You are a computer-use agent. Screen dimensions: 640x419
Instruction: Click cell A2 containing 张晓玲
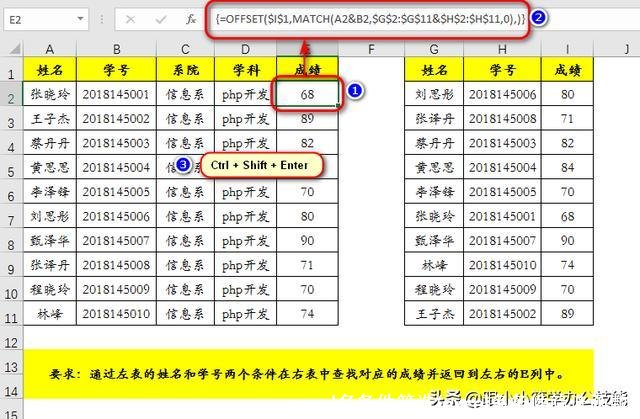click(x=50, y=94)
